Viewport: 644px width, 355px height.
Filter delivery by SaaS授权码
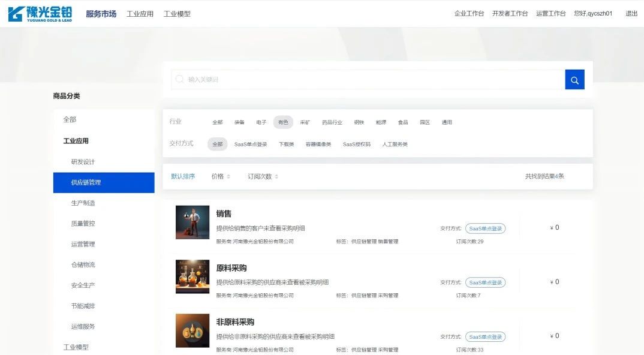(x=357, y=145)
